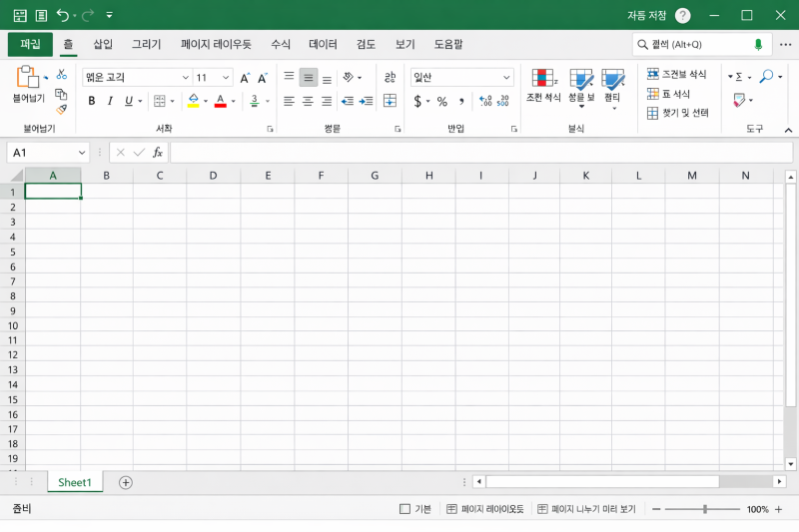The image size is (799, 532).
Task: Open the Format as Table icon
Action: [581, 80]
